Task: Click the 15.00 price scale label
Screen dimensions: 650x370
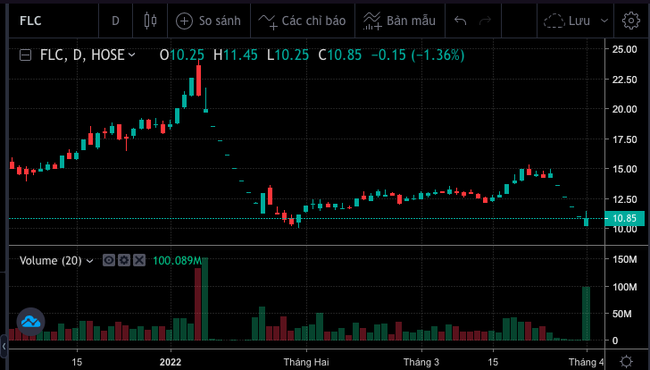Action: coord(625,169)
